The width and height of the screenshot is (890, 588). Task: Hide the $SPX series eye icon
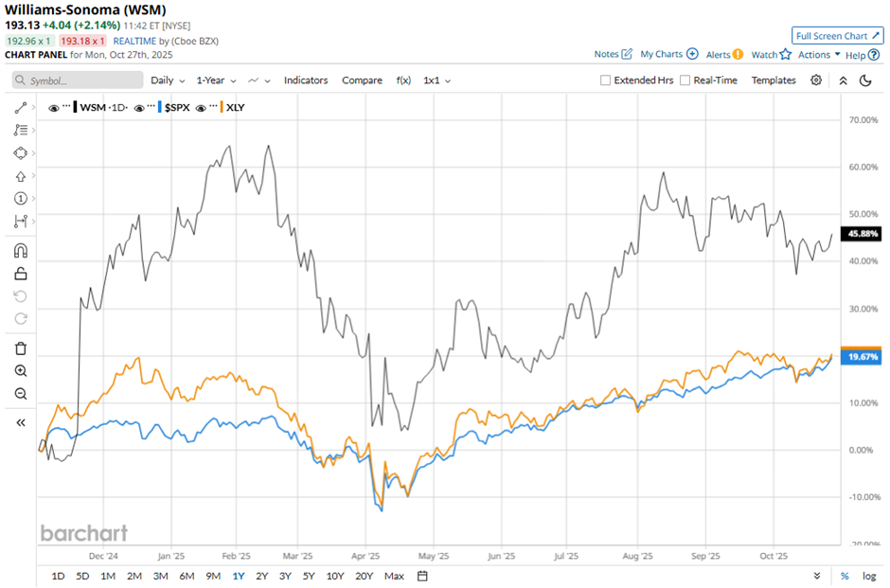click(x=139, y=108)
